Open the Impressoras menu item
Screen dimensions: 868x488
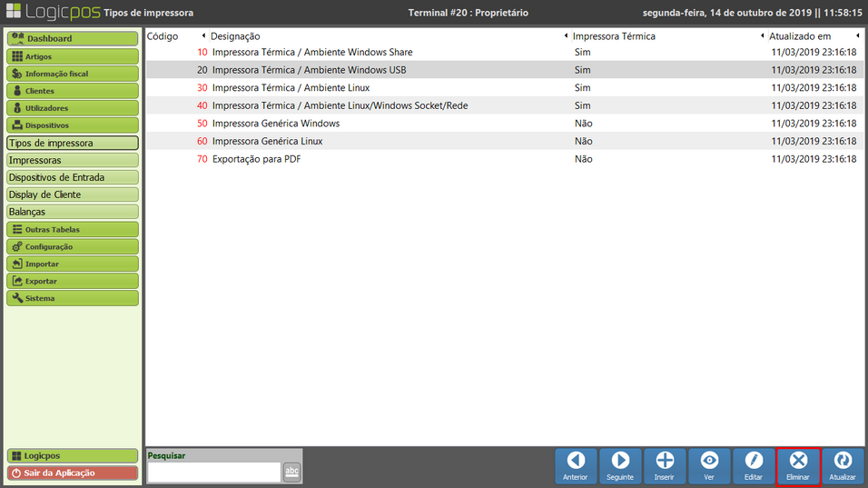73,160
